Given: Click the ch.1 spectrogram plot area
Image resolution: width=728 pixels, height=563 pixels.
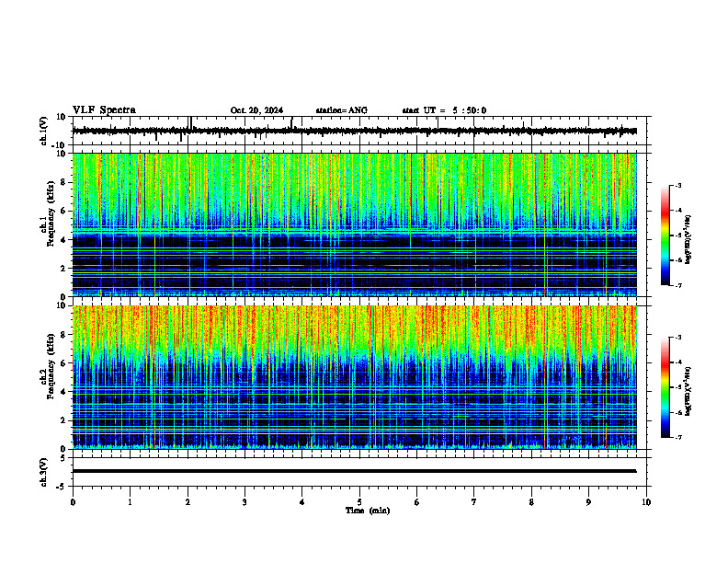Looking at the screenshot, I should [354, 224].
